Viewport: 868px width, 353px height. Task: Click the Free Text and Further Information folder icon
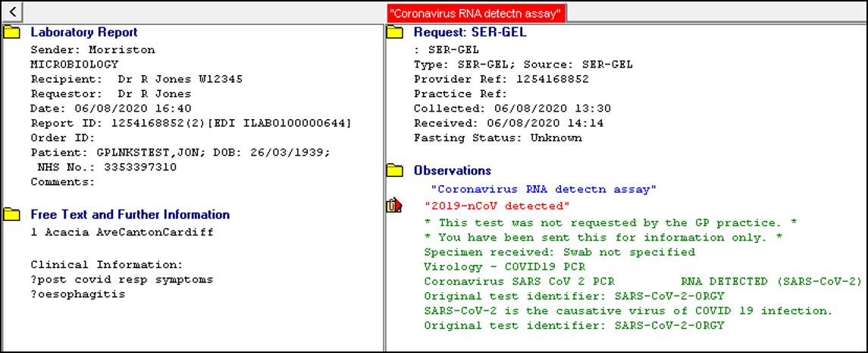[x=11, y=215]
